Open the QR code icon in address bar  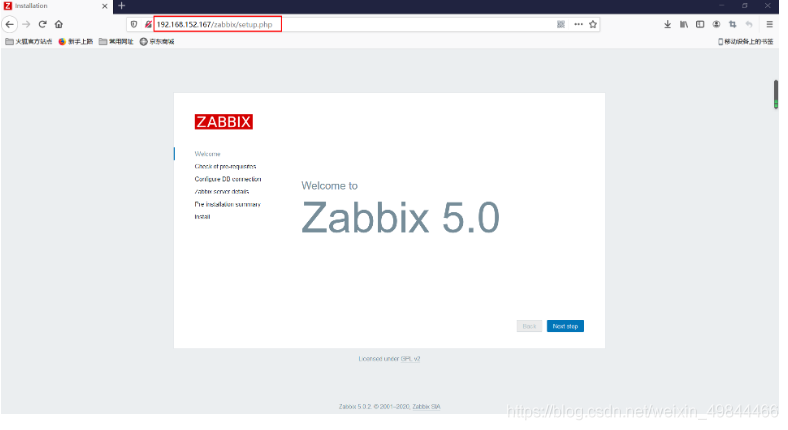(x=561, y=24)
